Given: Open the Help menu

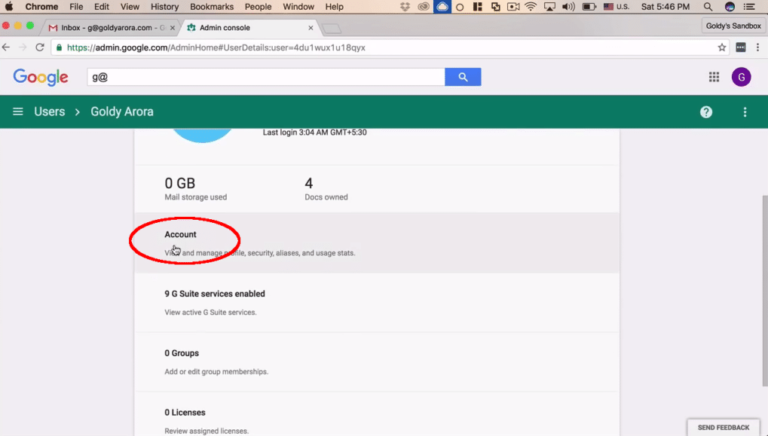Looking at the screenshot, I should 334,7.
